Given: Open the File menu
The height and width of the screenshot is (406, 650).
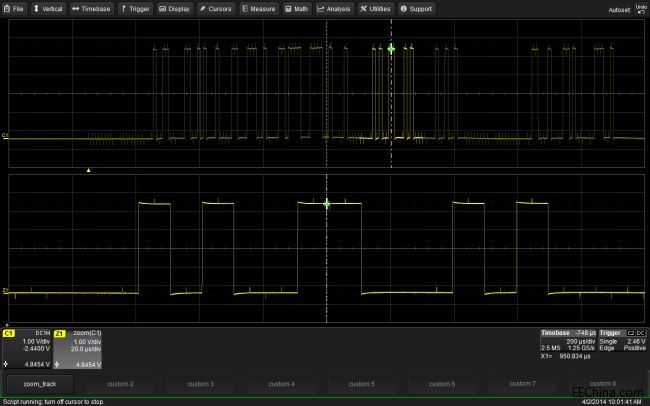Looking at the screenshot, I should 14,9.
